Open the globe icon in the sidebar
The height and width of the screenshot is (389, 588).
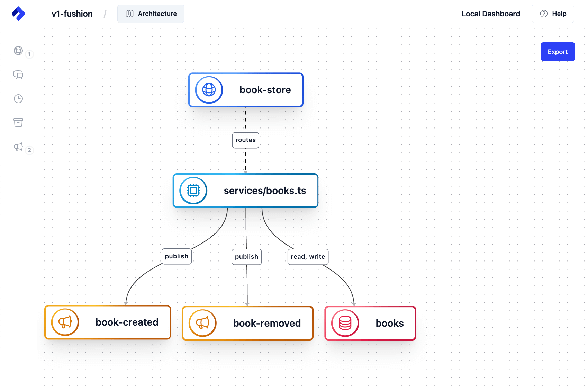coord(18,51)
